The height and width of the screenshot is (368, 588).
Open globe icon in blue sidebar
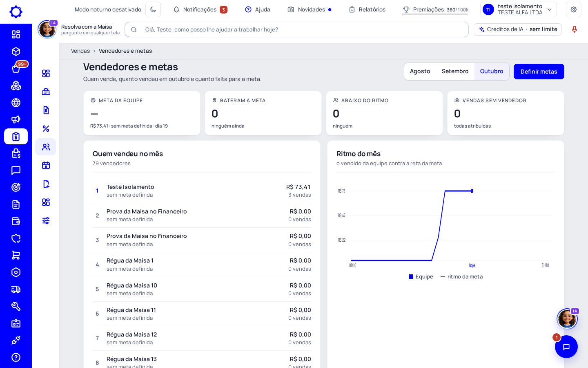tap(16, 103)
